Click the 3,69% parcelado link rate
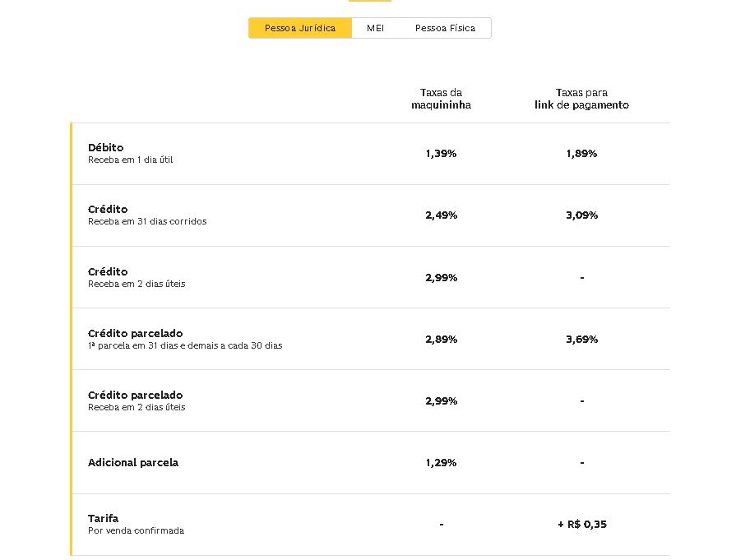Screen dimensions: 736x560 581,340
